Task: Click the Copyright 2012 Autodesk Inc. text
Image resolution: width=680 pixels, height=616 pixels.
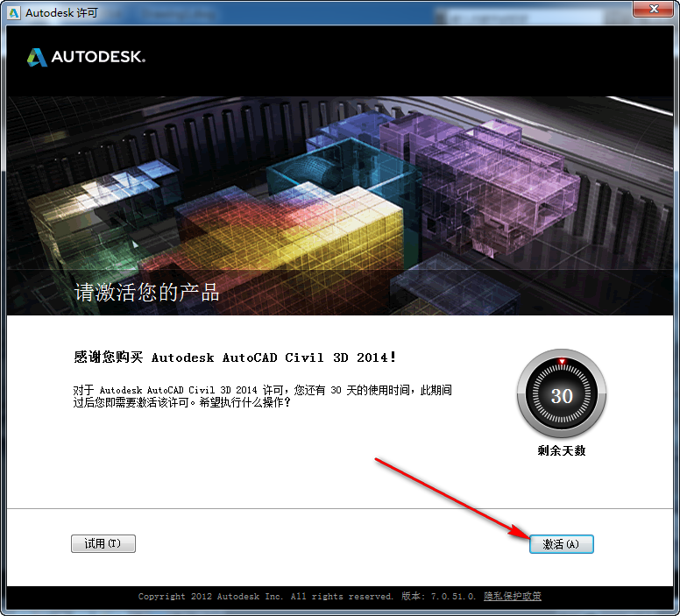Action: (x=210, y=597)
